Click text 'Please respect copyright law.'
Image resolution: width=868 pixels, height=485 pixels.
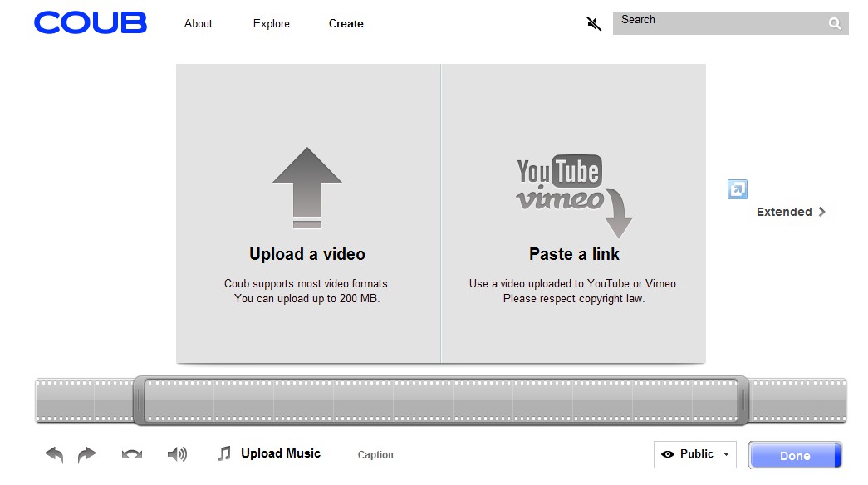(x=574, y=298)
